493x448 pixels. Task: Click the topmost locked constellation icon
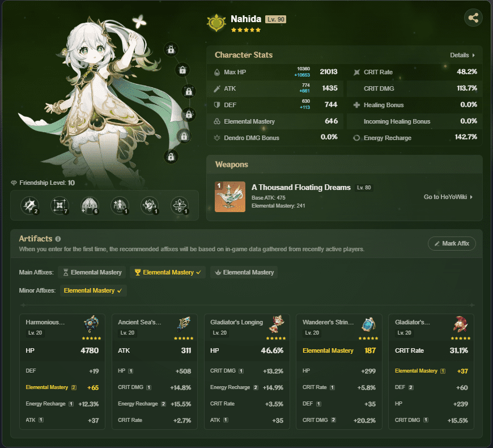pyautogui.click(x=170, y=49)
